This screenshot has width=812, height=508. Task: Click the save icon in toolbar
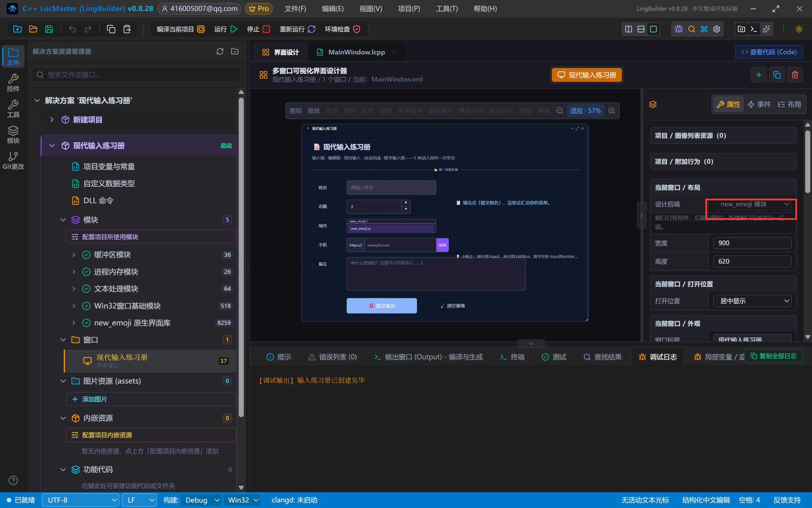tap(49, 29)
